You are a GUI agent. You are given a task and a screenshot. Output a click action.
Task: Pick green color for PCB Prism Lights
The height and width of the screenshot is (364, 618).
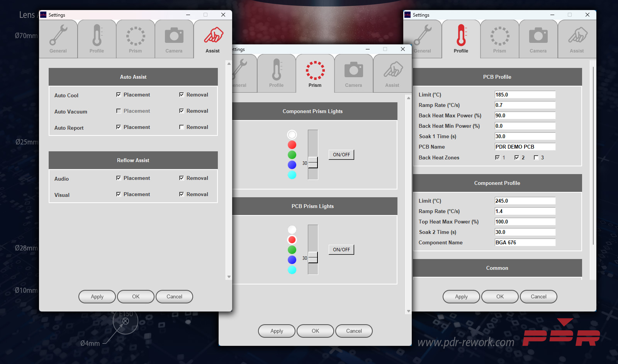(292, 250)
